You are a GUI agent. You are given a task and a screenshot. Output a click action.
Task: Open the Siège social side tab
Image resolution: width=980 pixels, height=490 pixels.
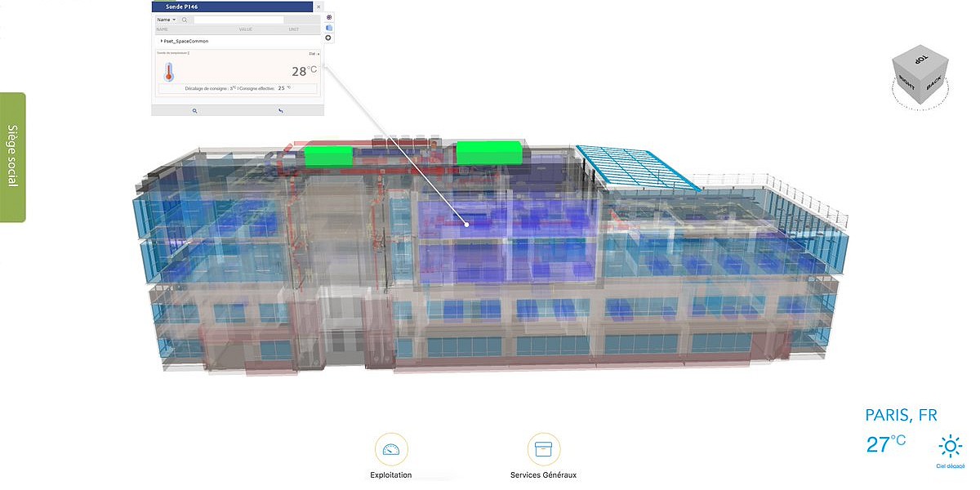(x=12, y=156)
